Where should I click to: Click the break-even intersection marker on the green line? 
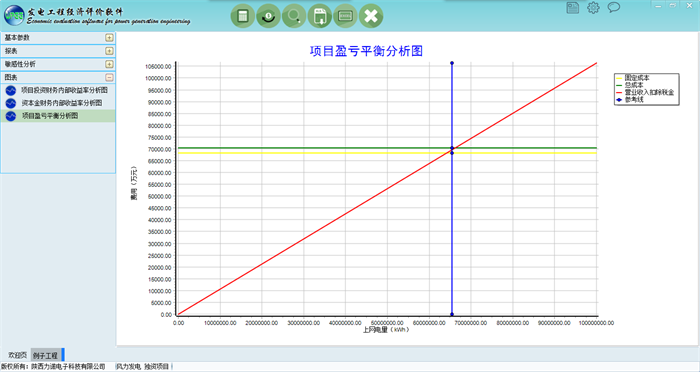[452, 148]
